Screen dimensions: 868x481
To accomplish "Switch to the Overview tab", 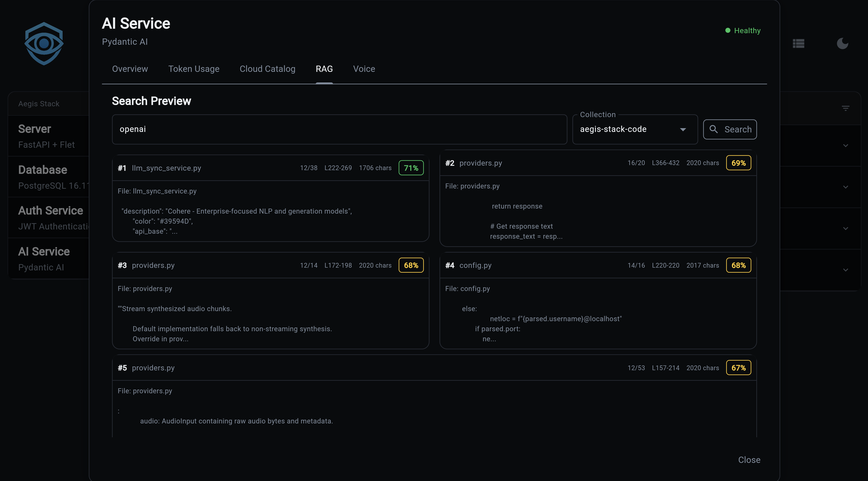I will [130, 69].
